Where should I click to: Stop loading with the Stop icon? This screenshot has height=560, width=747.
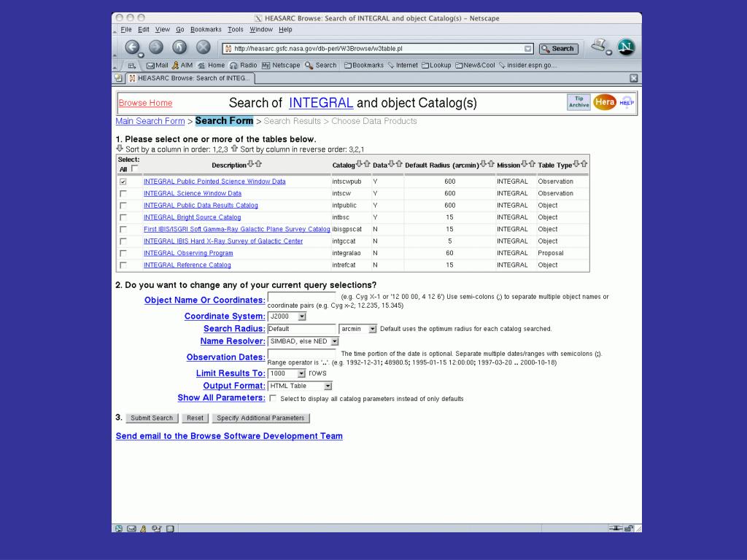pyautogui.click(x=204, y=47)
